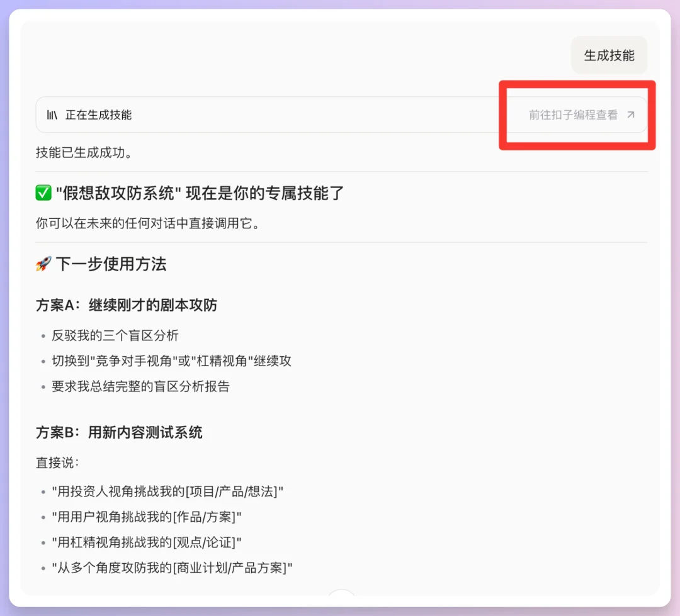Click the bullet before 反驳我的三个盲区分析
This screenshot has width=680, height=616.
(x=43, y=336)
